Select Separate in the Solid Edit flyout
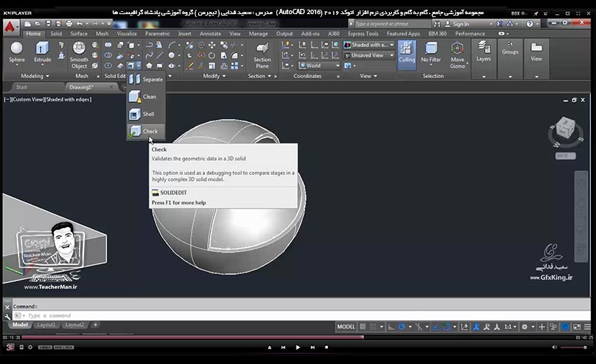The image size is (596, 364). pos(146,80)
